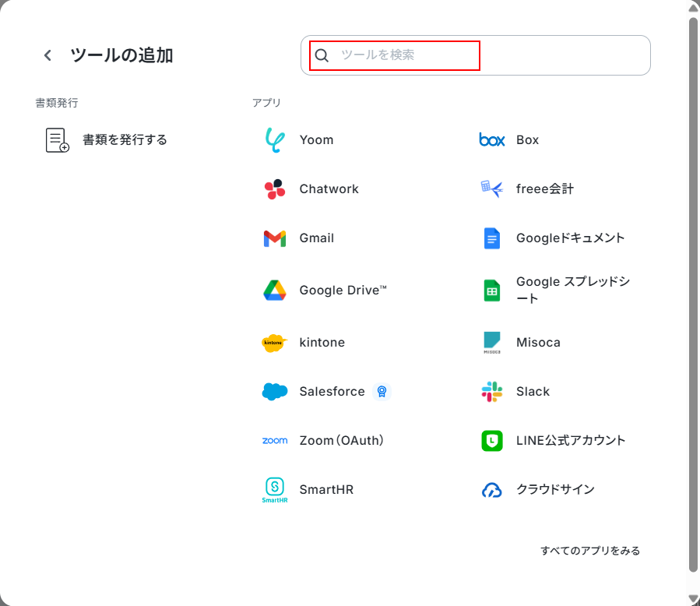Select the Gmail label
The width and height of the screenshot is (700, 606).
pos(316,238)
